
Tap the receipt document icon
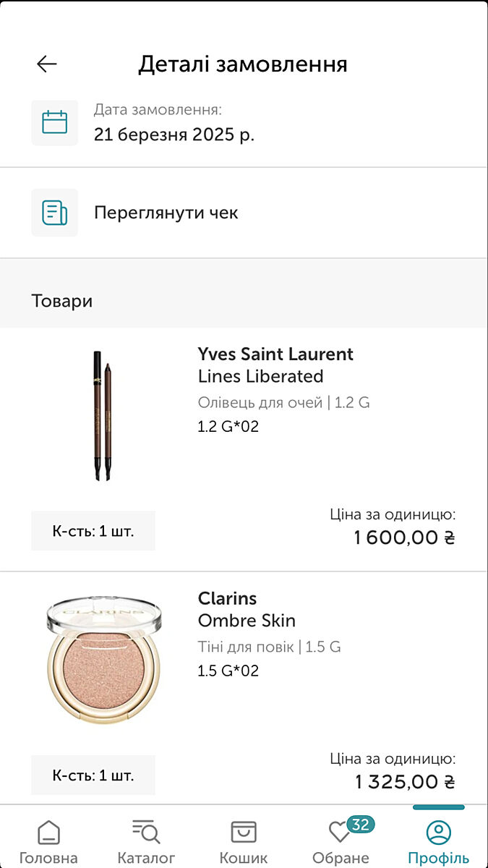pyautogui.click(x=54, y=213)
